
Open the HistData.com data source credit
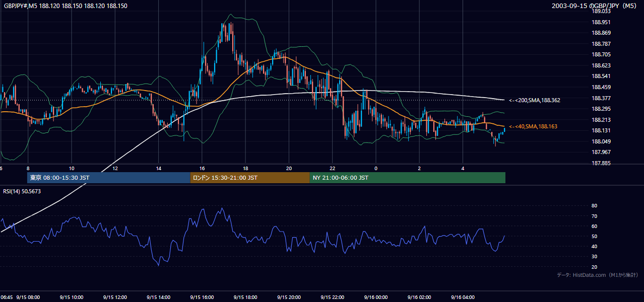coord(597,275)
